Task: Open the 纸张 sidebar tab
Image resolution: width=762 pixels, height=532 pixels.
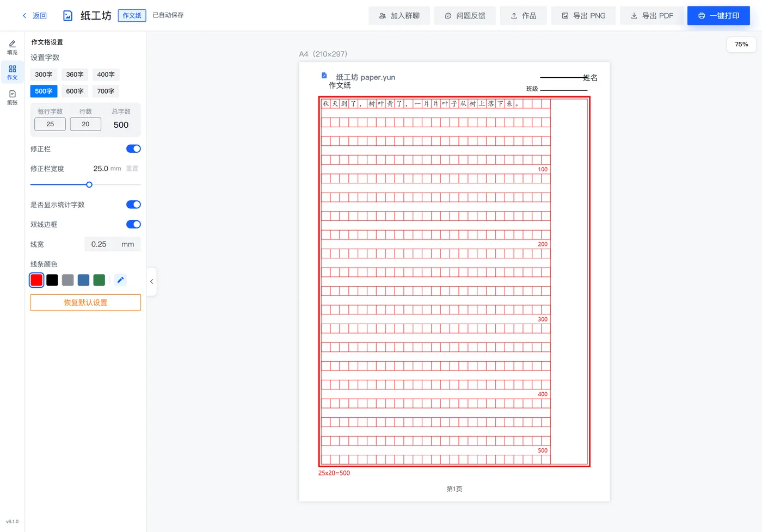Action: point(12,97)
